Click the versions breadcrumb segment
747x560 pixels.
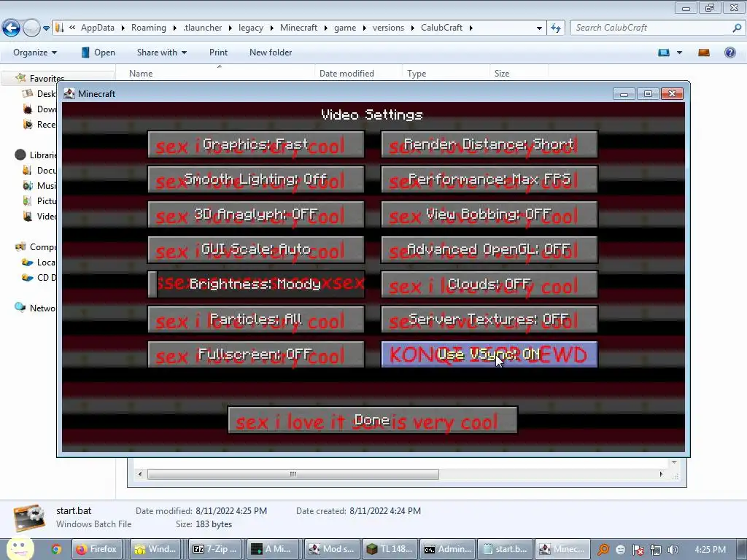[x=388, y=28]
